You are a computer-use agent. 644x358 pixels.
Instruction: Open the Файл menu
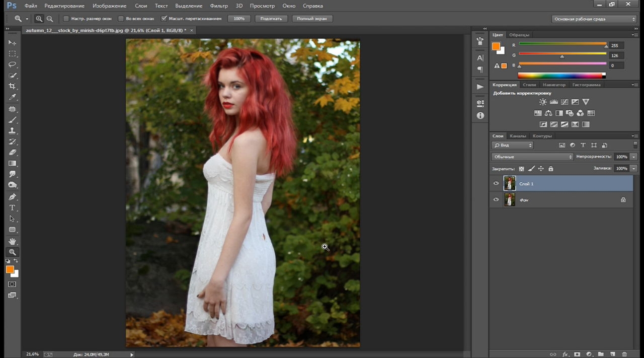coord(30,6)
